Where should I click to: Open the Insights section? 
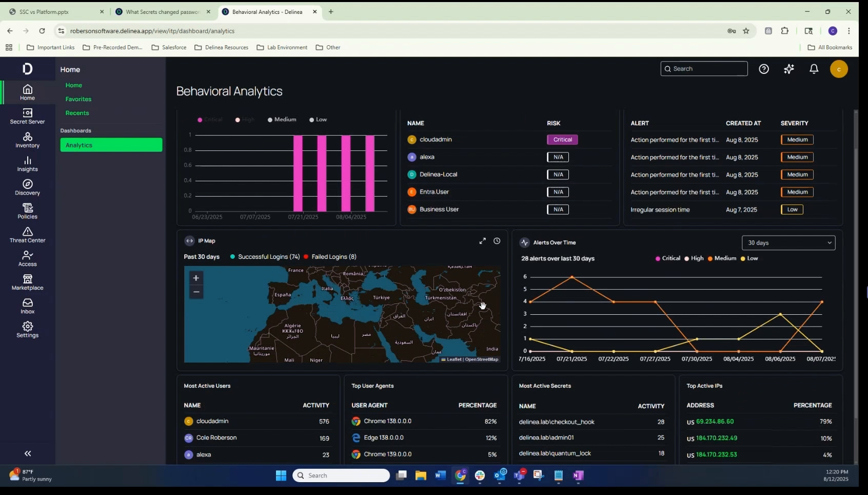click(x=27, y=164)
